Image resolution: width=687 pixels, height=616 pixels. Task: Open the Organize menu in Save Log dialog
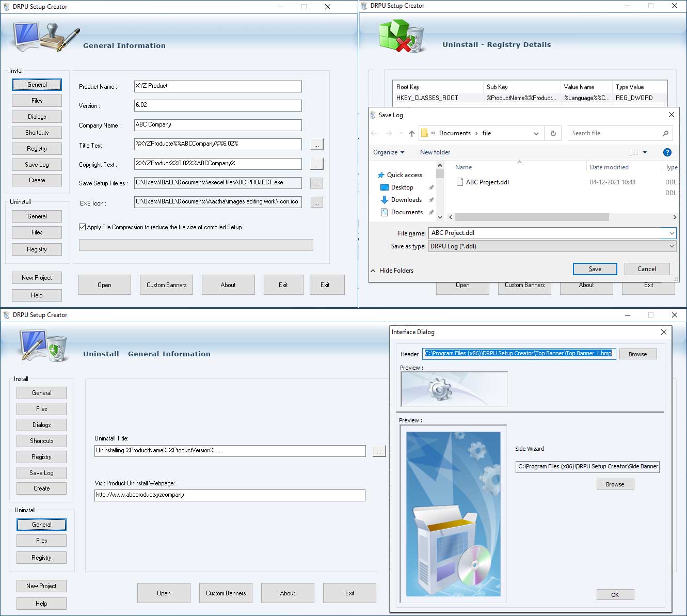[389, 152]
